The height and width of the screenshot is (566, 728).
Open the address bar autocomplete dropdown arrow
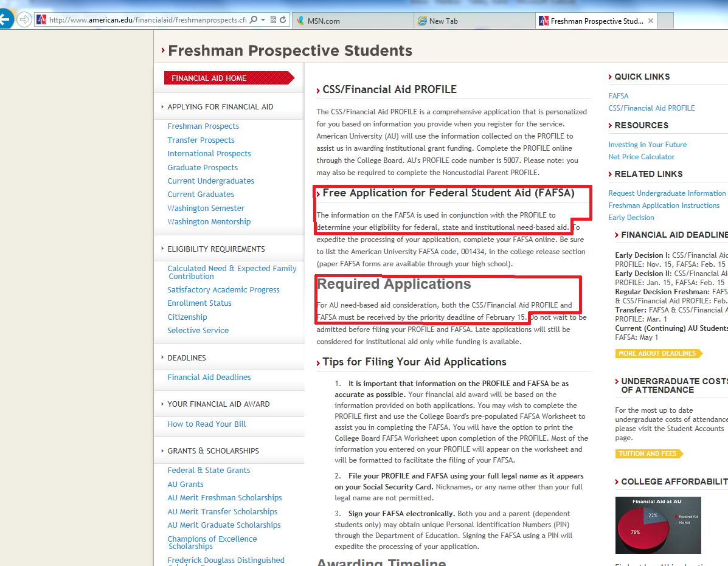pyautogui.click(x=263, y=20)
